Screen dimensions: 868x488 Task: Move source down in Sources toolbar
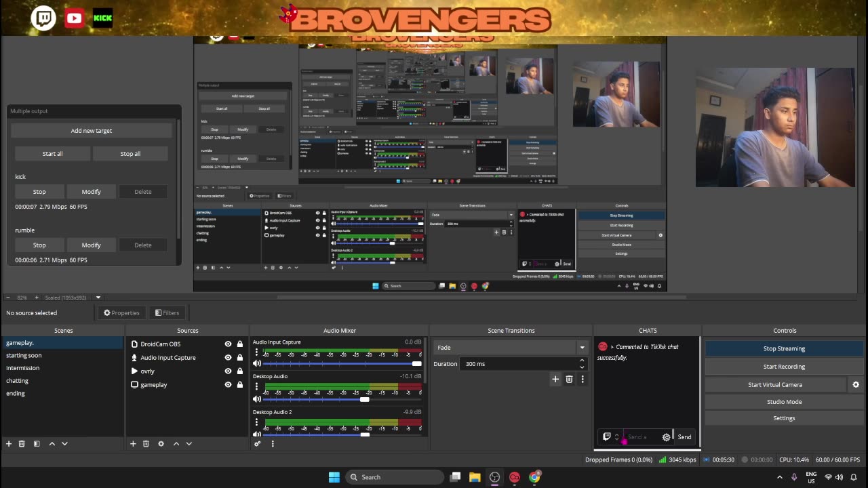click(x=189, y=443)
